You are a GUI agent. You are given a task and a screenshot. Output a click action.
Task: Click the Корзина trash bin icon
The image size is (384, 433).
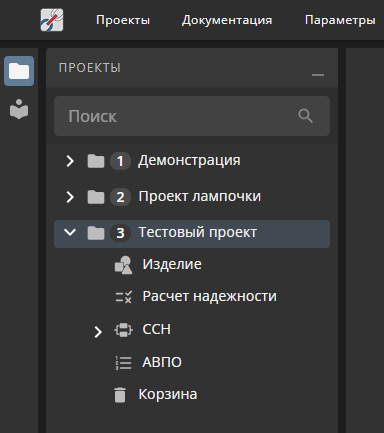pyautogui.click(x=120, y=395)
